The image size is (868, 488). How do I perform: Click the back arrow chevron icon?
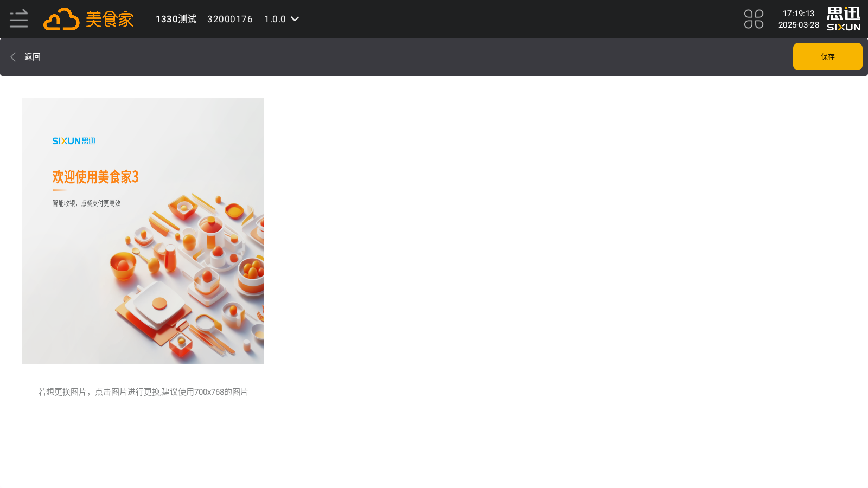click(x=13, y=57)
